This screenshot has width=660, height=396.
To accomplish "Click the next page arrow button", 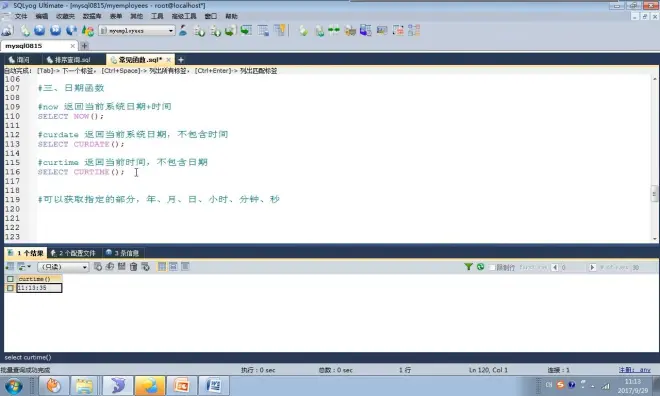I will [x=592, y=267].
